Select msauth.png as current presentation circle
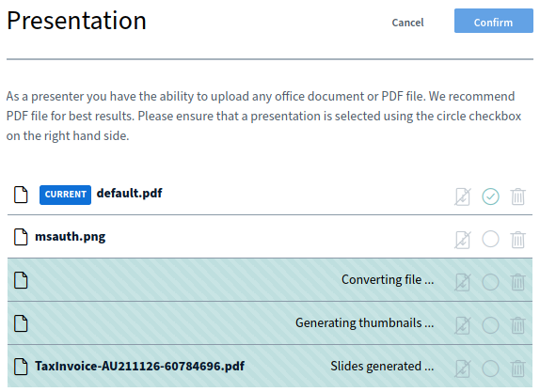The image size is (540, 392). [x=490, y=239]
